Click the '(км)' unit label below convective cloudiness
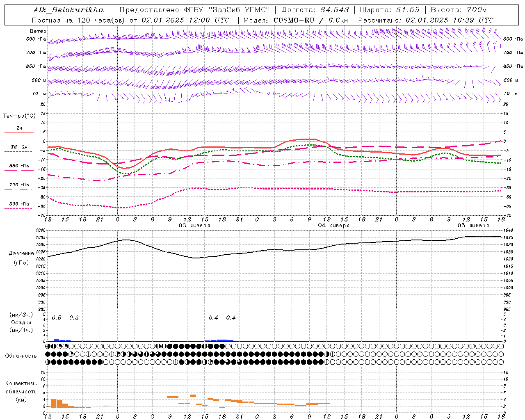Viewport: 525px width, 420px height. pyautogui.click(x=21, y=399)
